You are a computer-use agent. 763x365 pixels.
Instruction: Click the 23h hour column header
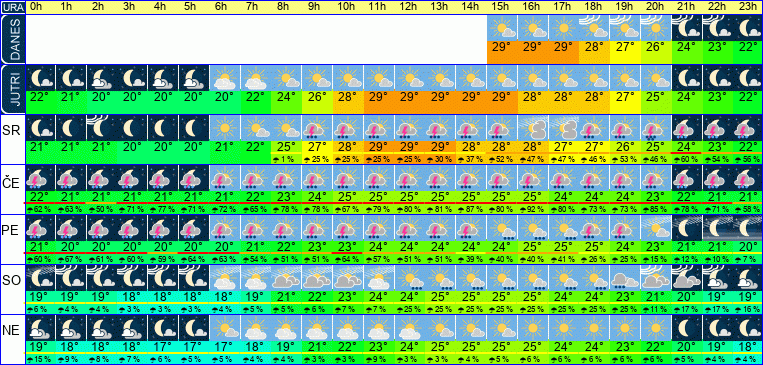pos(748,7)
